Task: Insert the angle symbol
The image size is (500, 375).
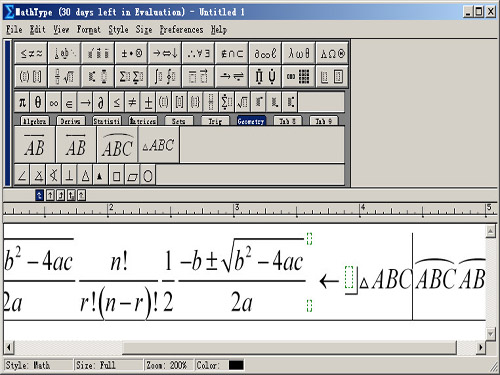Action: (x=22, y=175)
